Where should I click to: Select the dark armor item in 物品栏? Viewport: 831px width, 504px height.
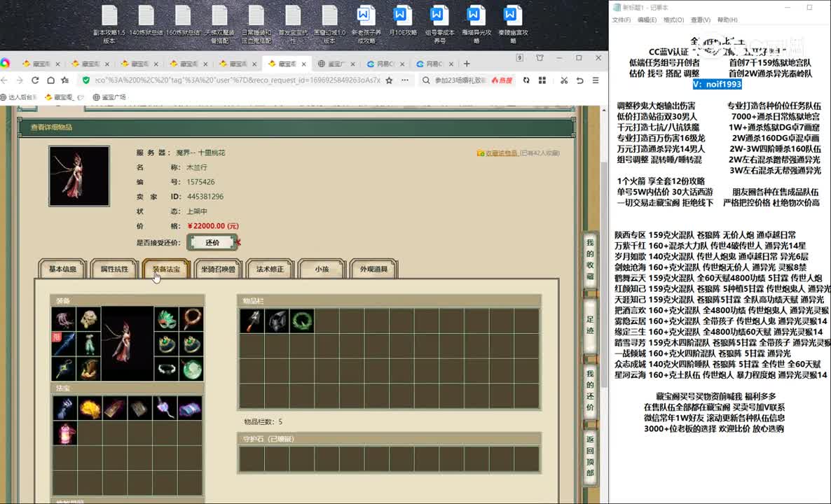(x=277, y=321)
